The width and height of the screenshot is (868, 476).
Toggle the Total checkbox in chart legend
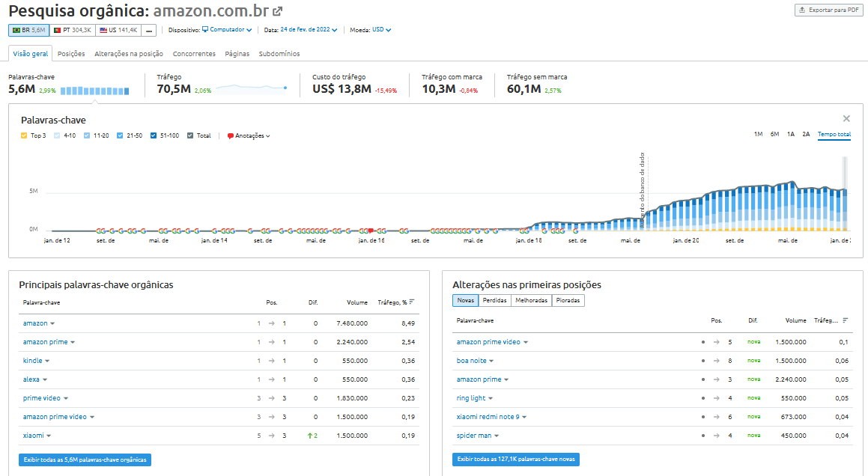(190, 135)
